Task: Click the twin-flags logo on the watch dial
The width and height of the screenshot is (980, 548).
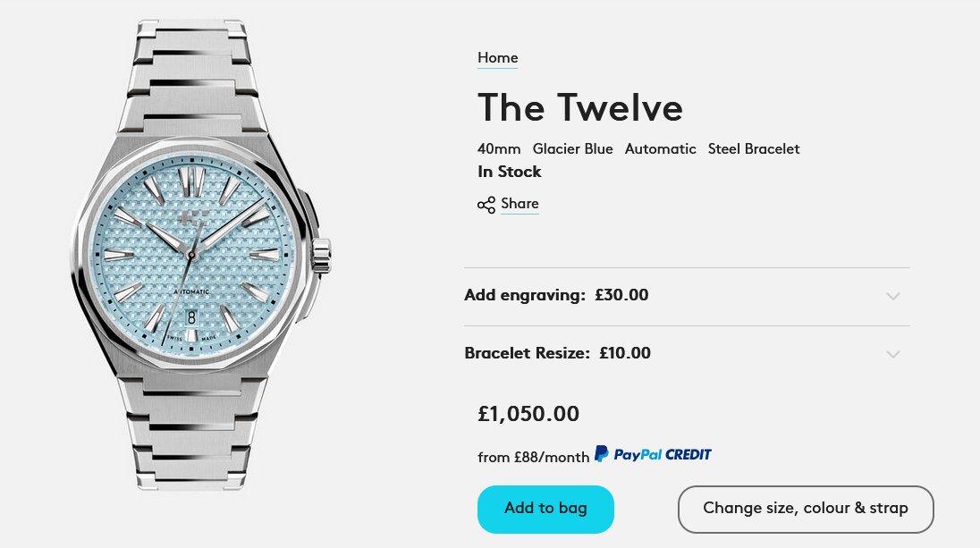Action: coord(191,216)
